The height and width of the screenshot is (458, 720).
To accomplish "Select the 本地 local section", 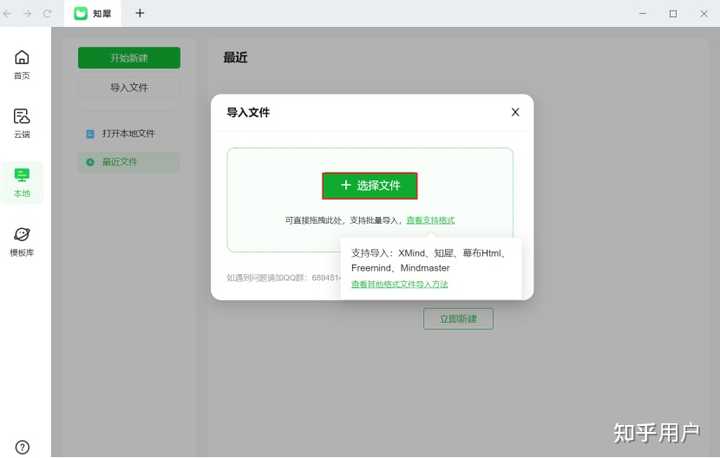I will pyautogui.click(x=22, y=182).
